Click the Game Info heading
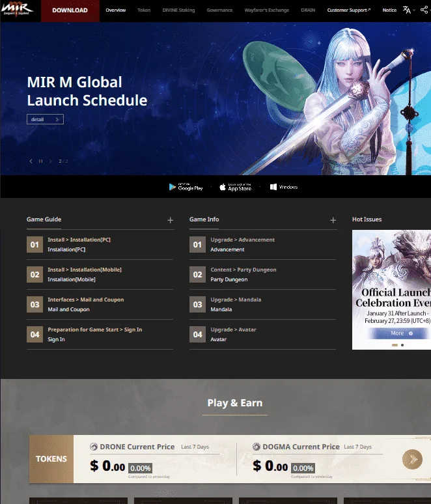The width and height of the screenshot is (431, 504). pyautogui.click(x=204, y=219)
